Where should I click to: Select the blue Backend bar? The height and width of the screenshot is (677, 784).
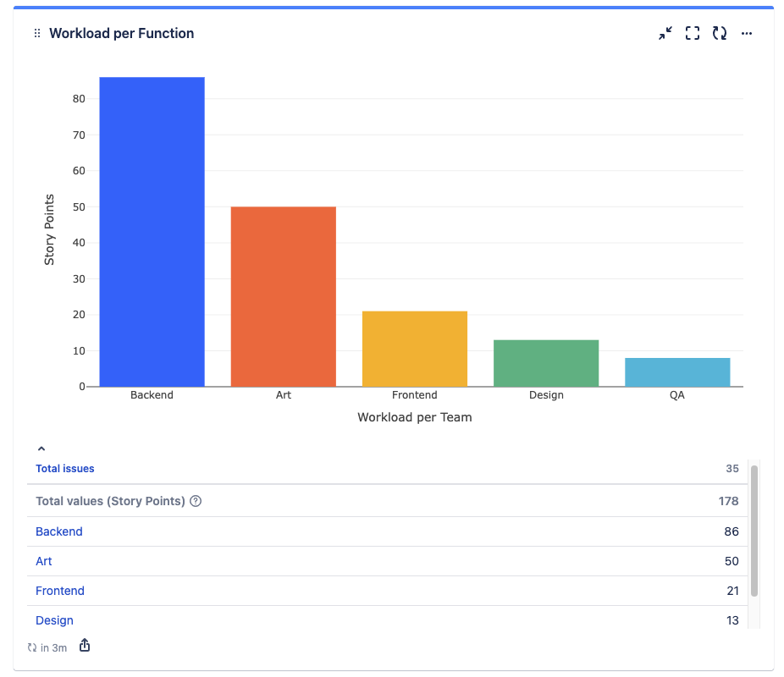click(x=152, y=228)
